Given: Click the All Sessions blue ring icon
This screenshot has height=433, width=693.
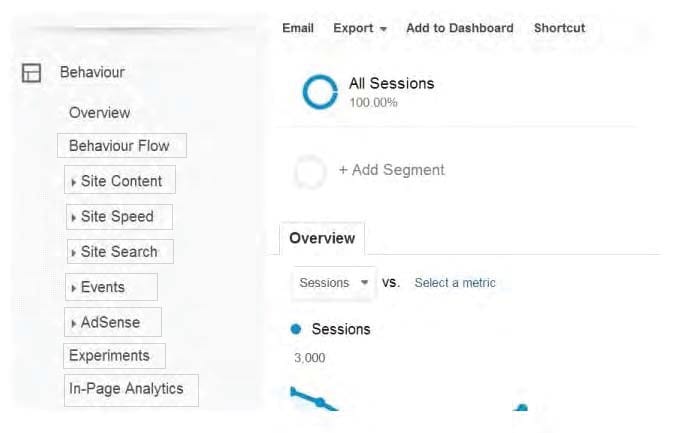Looking at the screenshot, I should 320,92.
